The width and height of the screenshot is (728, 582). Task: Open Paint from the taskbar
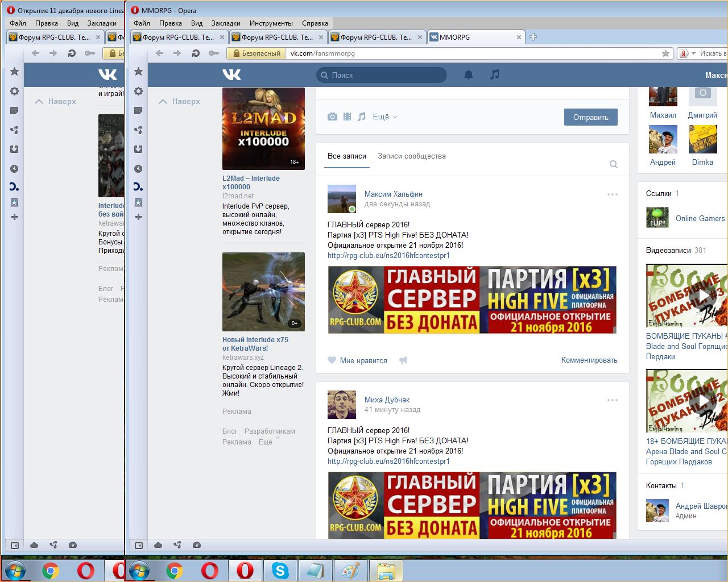(x=350, y=570)
